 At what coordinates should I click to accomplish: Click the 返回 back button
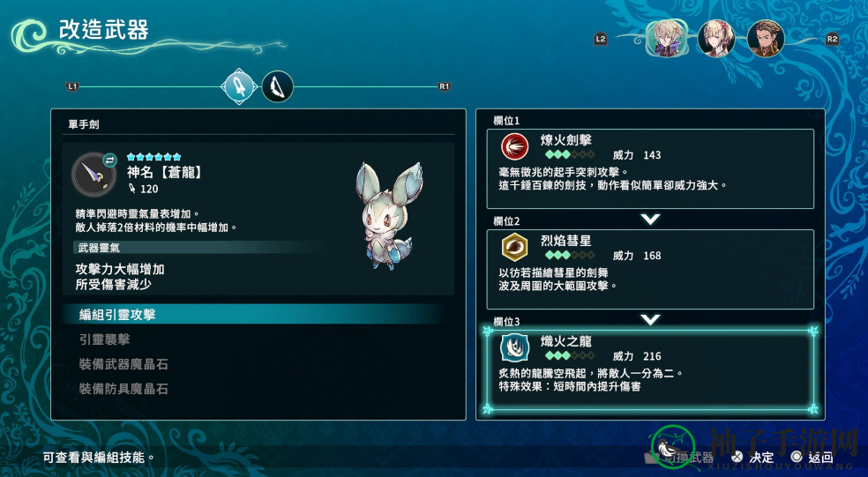812,457
